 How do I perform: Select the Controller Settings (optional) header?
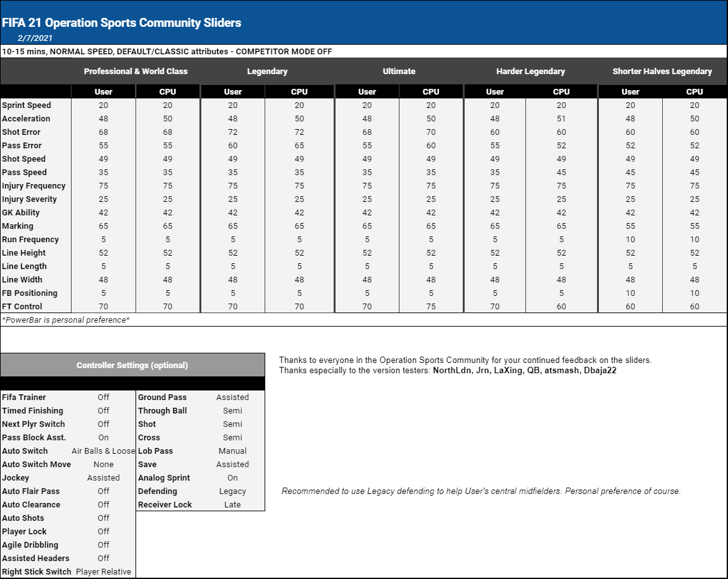point(132,366)
